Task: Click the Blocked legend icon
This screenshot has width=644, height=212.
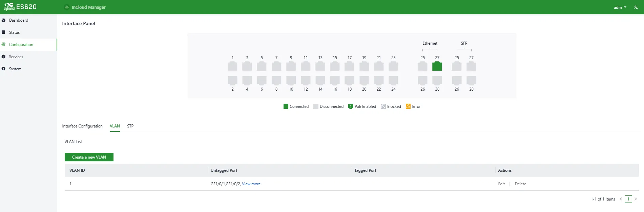Action: coord(383,107)
